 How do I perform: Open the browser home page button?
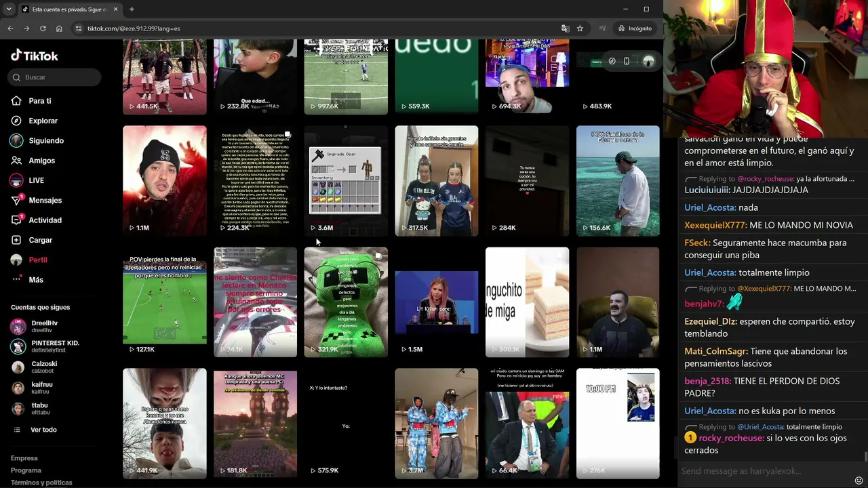pyautogui.click(x=59, y=28)
